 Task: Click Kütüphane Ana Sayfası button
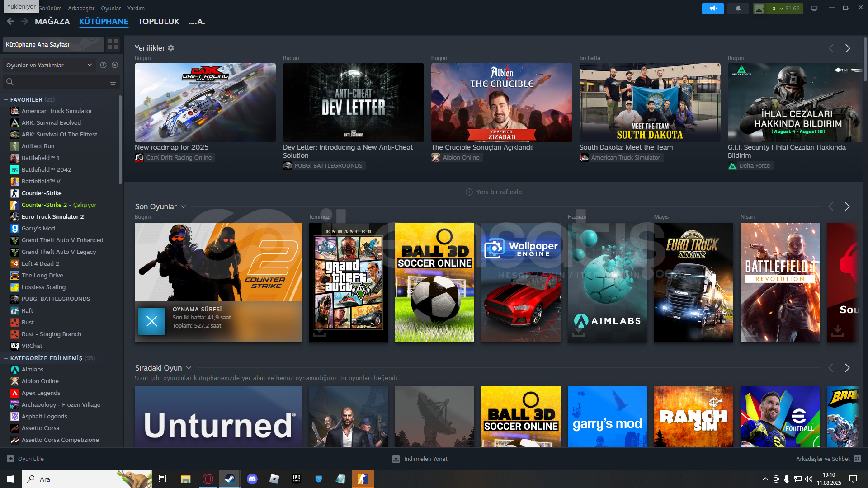[53, 44]
